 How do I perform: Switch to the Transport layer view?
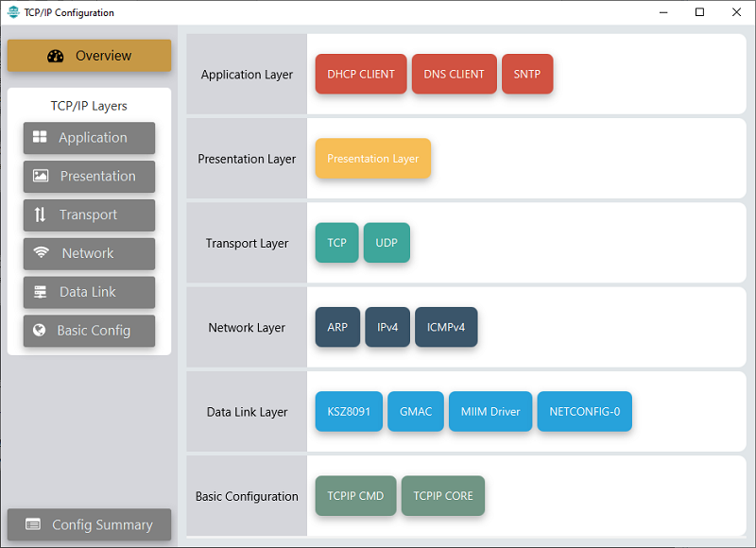click(89, 214)
